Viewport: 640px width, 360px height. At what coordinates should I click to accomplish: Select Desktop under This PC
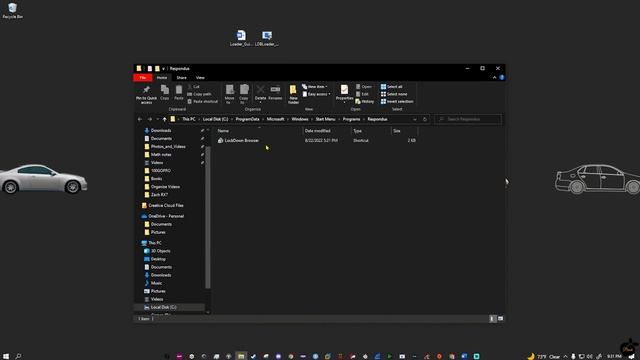click(158, 259)
